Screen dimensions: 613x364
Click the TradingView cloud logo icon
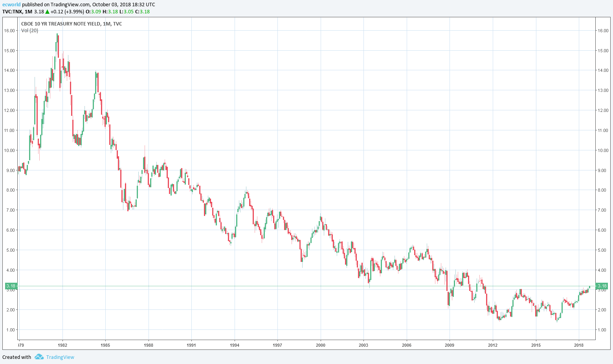39,357
